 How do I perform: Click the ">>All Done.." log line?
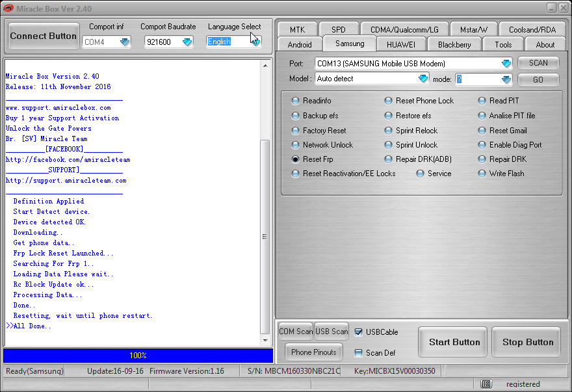point(29,326)
